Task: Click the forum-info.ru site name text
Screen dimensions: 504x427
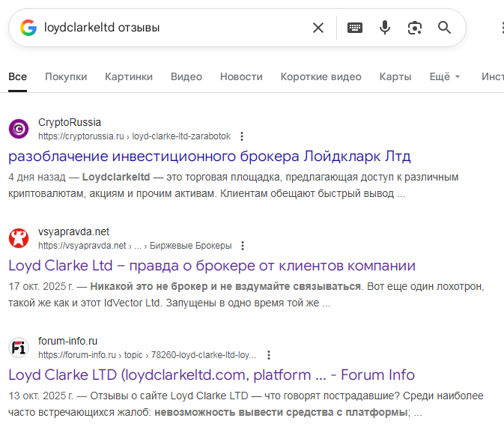Action: click(68, 341)
